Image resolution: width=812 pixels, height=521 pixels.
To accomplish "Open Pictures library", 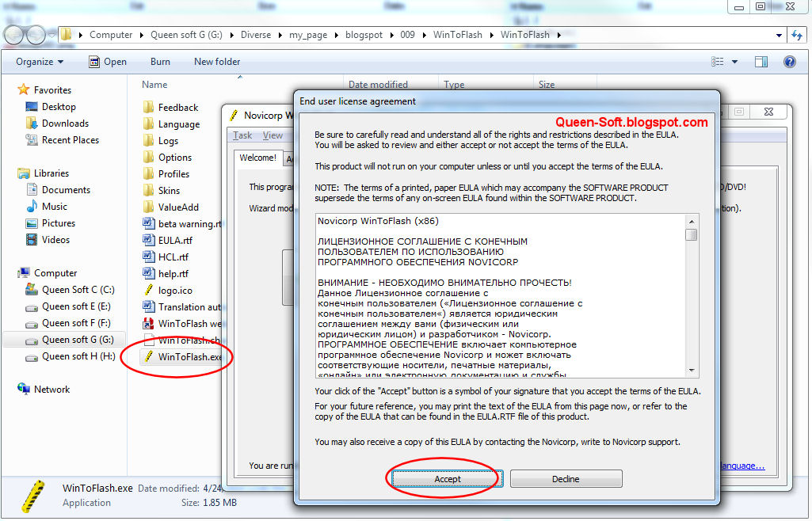I will coord(59,223).
